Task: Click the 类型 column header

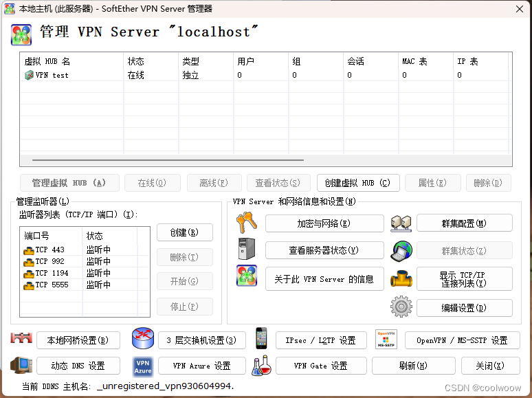Action: click(206, 61)
